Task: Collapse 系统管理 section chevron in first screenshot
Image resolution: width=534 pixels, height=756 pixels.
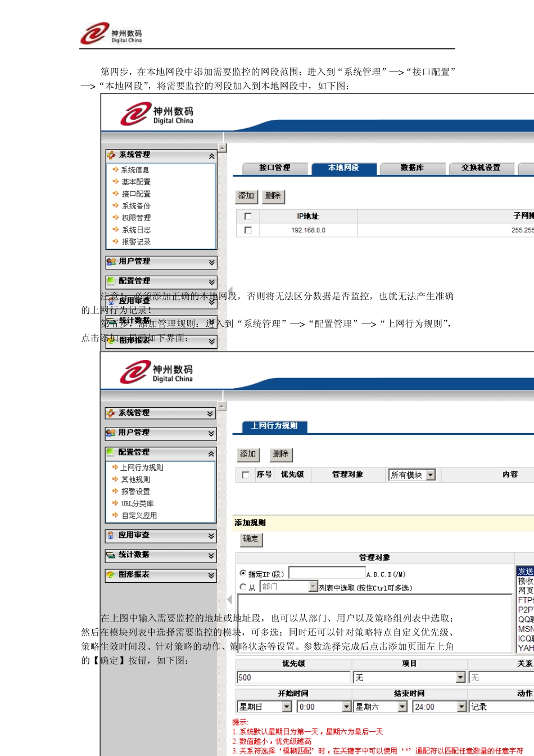Action: [211, 156]
